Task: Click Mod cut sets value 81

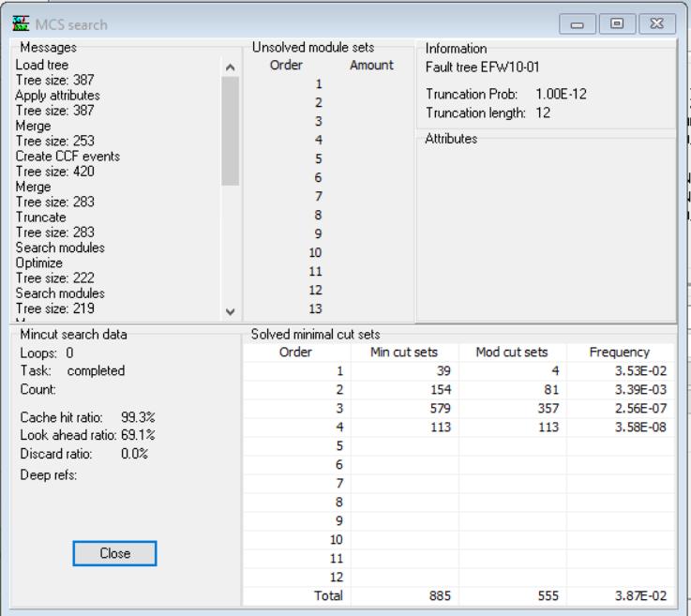Action: point(551,389)
